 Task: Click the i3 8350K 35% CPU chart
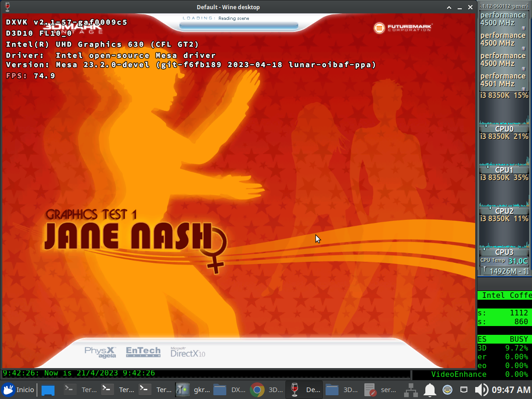pyautogui.click(x=504, y=190)
